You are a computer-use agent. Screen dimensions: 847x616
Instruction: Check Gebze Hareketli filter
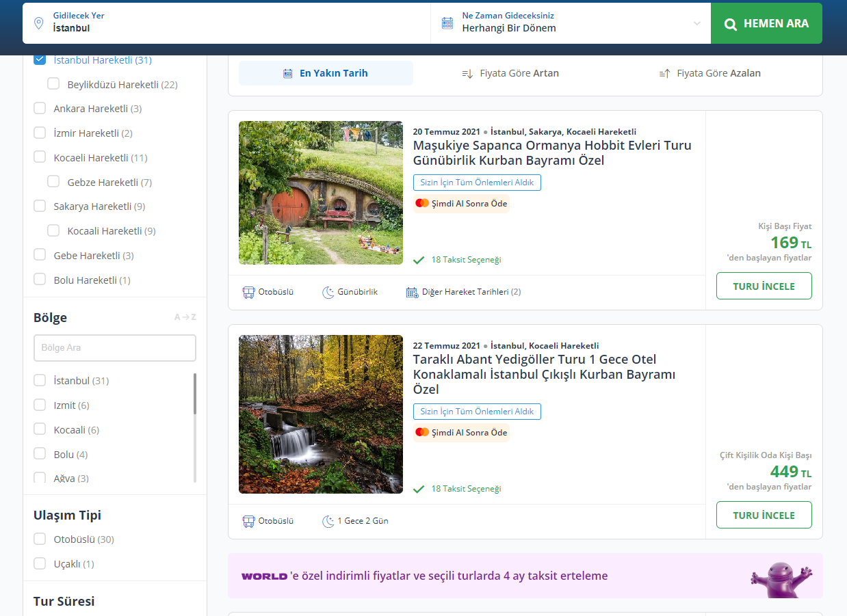coord(53,182)
